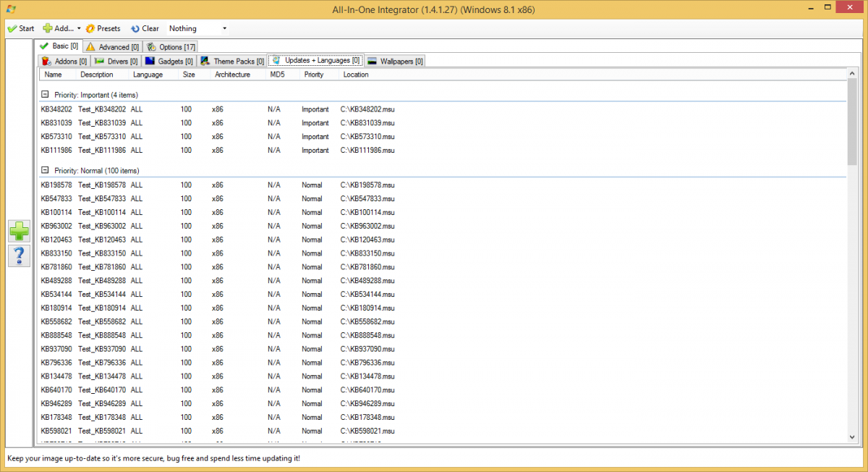Sort by the Size column header
868x472 pixels.
[x=194, y=75]
